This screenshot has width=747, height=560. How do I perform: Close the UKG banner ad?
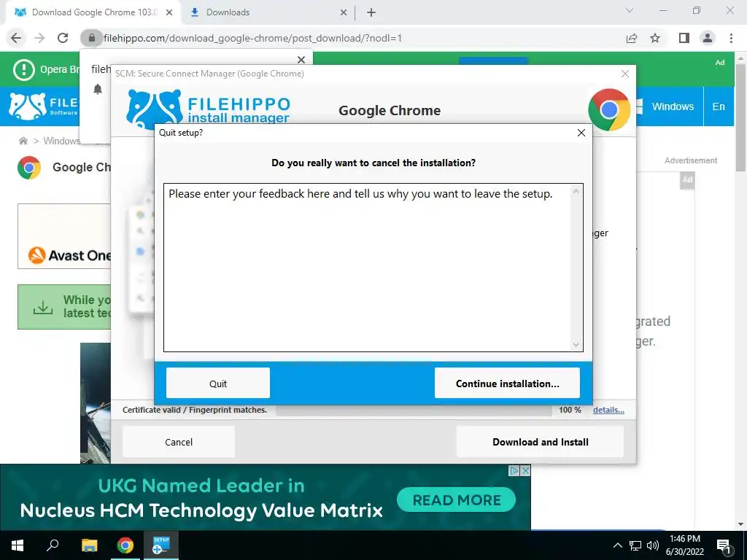525,470
